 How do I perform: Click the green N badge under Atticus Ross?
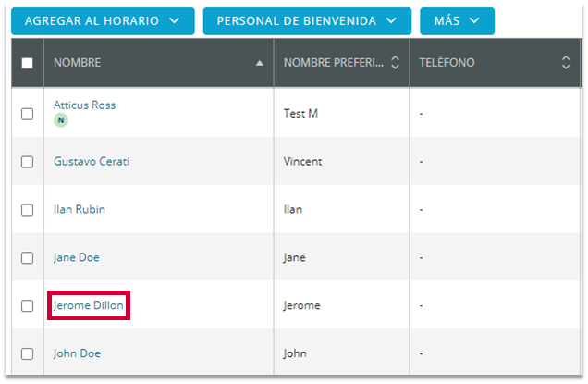61,120
